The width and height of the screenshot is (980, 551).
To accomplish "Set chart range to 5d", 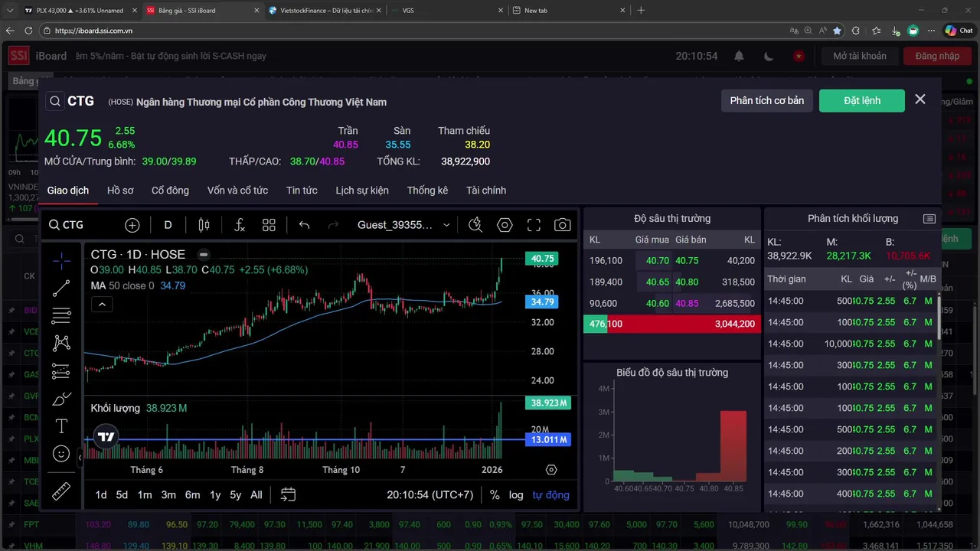I will point(122,495).
